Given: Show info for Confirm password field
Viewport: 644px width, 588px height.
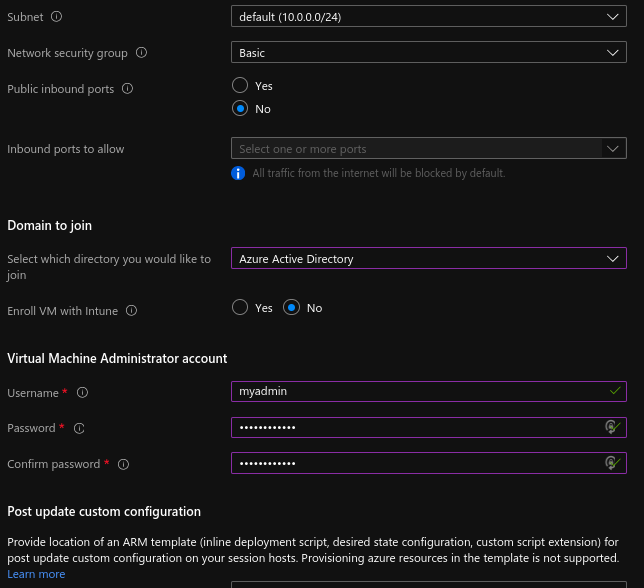Looking at the screenshot, I should tap(124, 464).
